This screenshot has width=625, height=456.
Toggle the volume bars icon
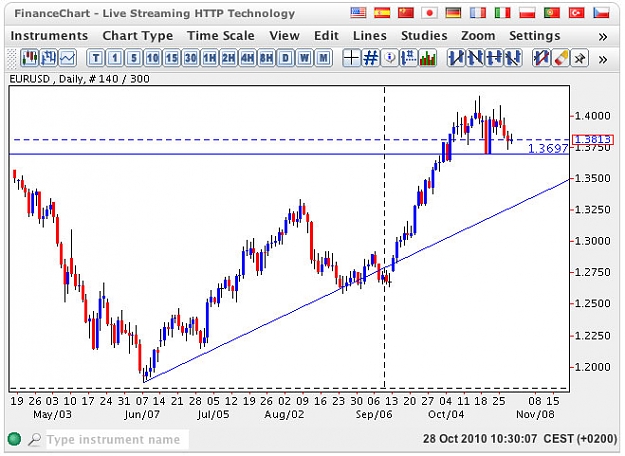[x=427, y=58]
